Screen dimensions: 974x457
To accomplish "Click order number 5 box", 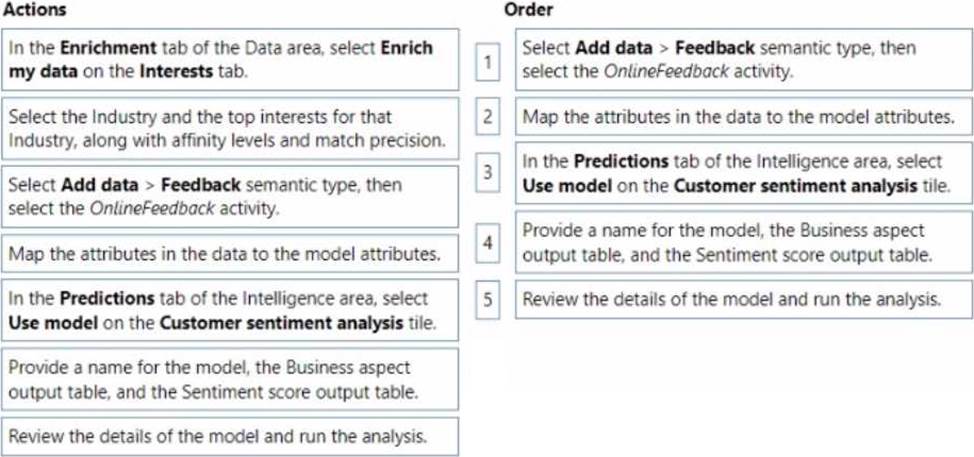I will tap(488, 300).
